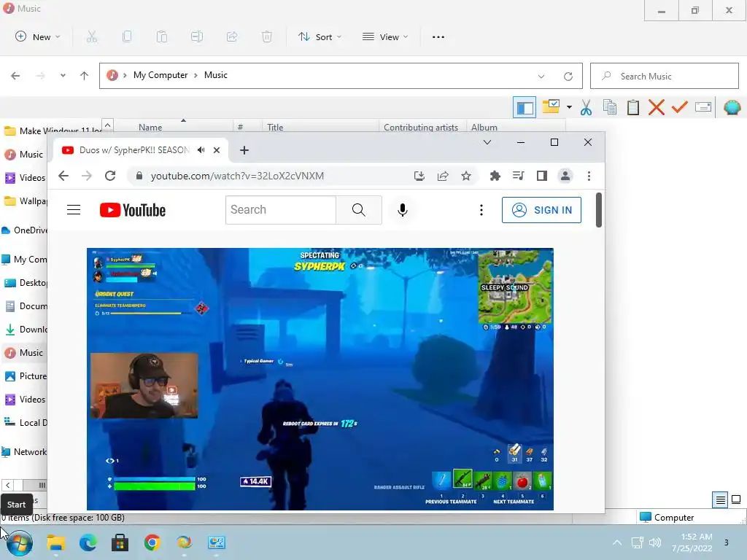Screen dimensions: 747x560
Task: Select Network in the navigation pane
Action: coord(25,452)
